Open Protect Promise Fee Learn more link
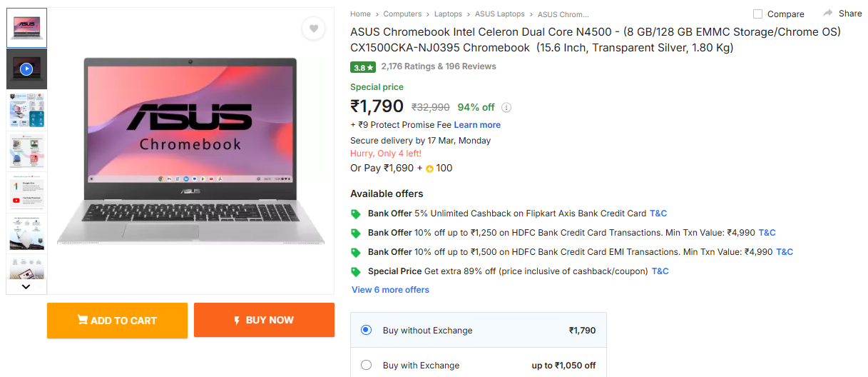Viewport: 868px width, 377px height. 477,125
